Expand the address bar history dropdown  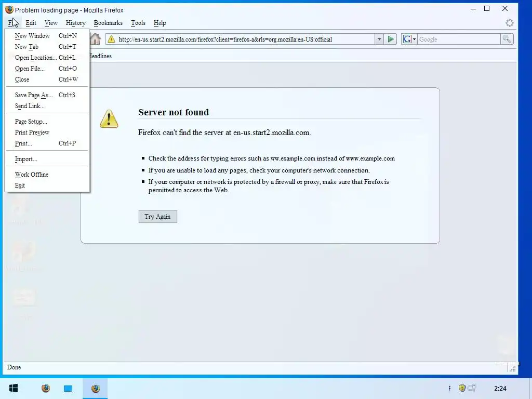(379, 39)
